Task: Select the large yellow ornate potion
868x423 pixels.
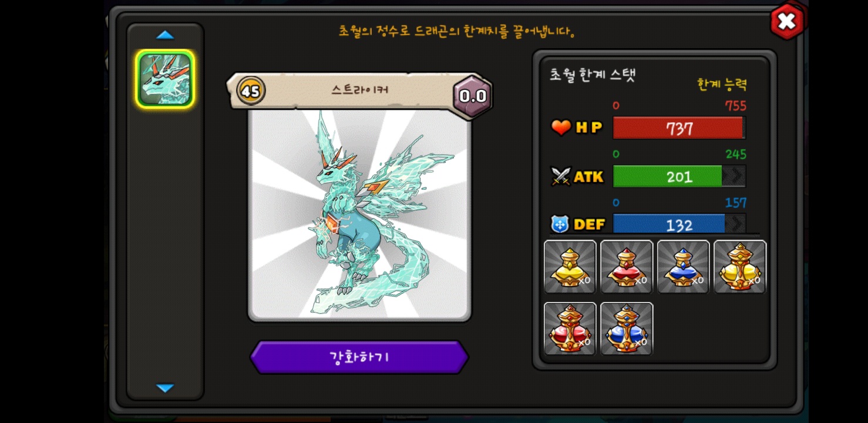Action: click(740, 266)
